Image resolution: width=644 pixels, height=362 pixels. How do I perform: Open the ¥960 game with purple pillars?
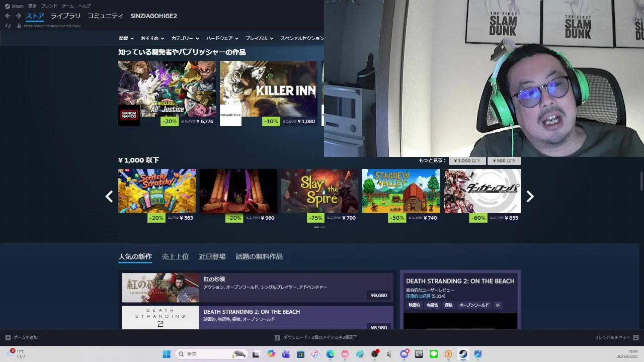238,191
